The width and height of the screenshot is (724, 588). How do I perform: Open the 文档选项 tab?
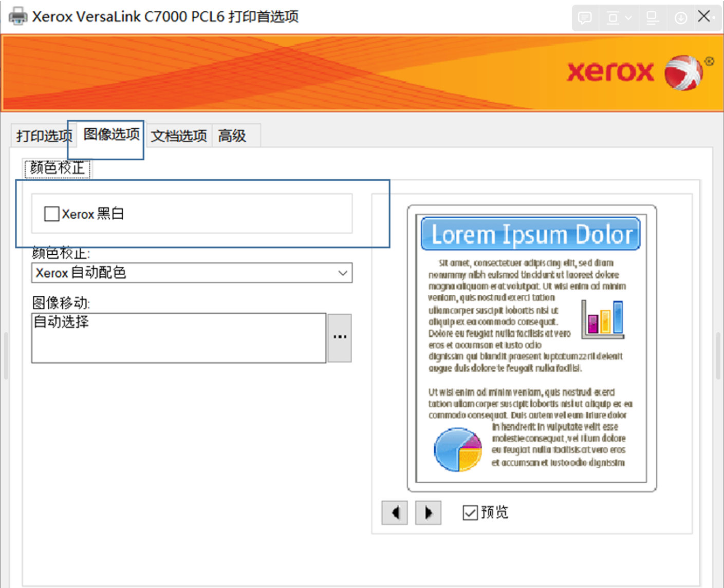tap(179, 136)
